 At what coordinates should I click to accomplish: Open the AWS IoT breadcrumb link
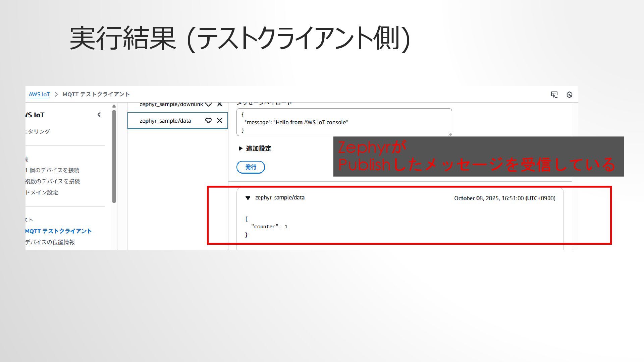pyautogui.click(x=39, y=95)
